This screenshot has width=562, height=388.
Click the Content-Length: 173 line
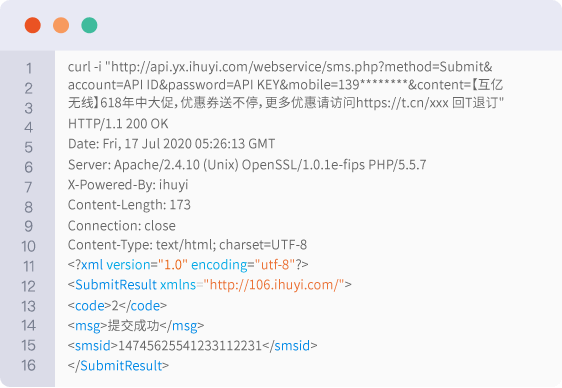coord(129,205)
